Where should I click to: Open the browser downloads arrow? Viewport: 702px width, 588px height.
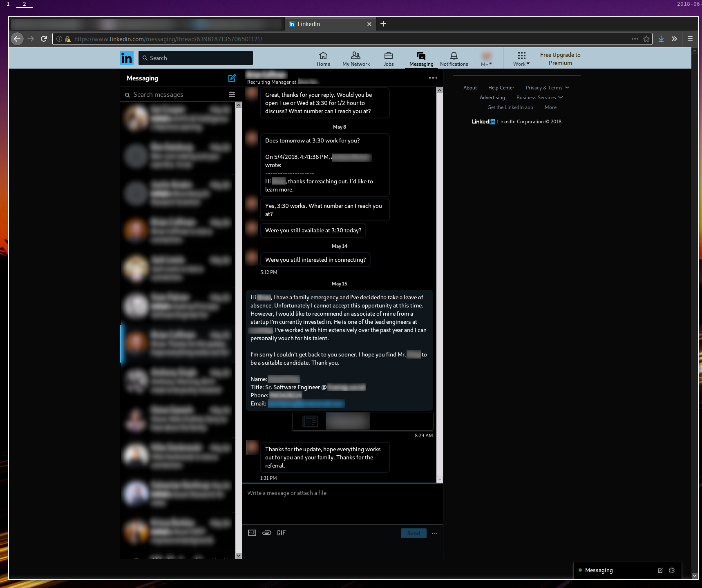coord(661,39)
